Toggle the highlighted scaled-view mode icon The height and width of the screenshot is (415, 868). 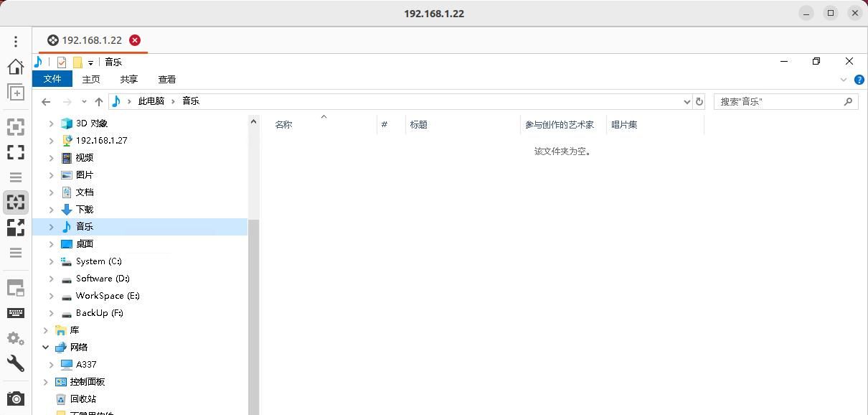pos(16,202)
